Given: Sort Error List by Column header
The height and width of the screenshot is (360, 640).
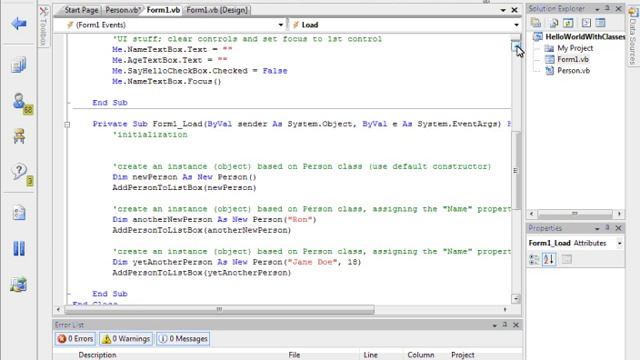Looking at the screenshot, I should pos(420,355).
